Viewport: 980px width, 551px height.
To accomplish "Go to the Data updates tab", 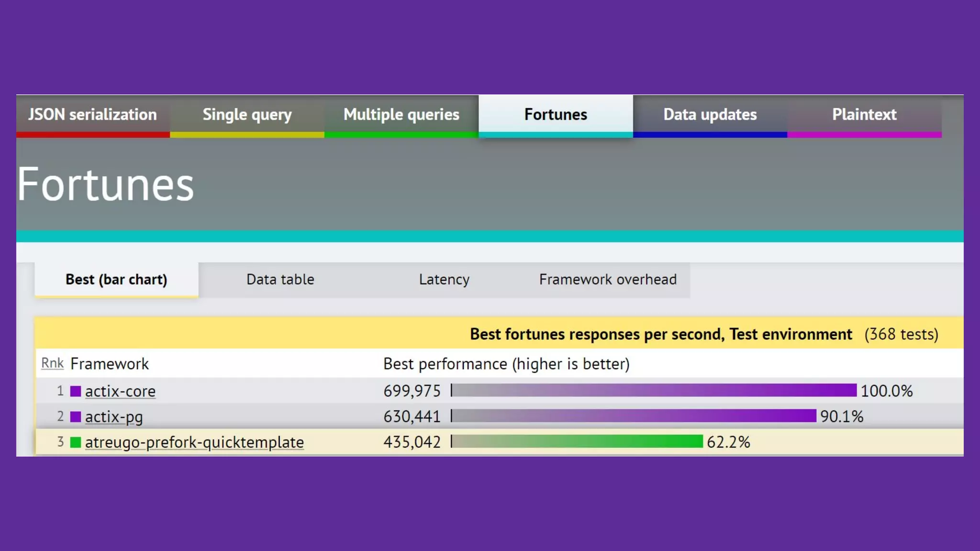I will click(710, 115).
